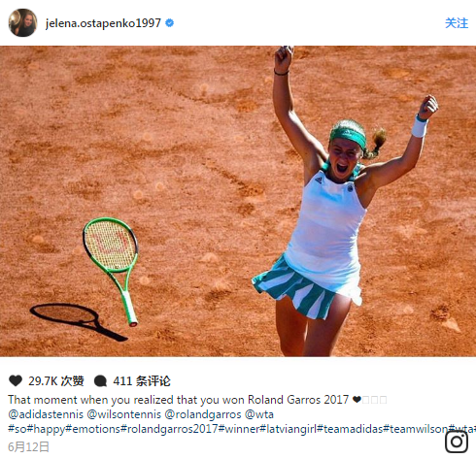Open the @wta mention
Screen dimensions: 476x459
[259, 414]
